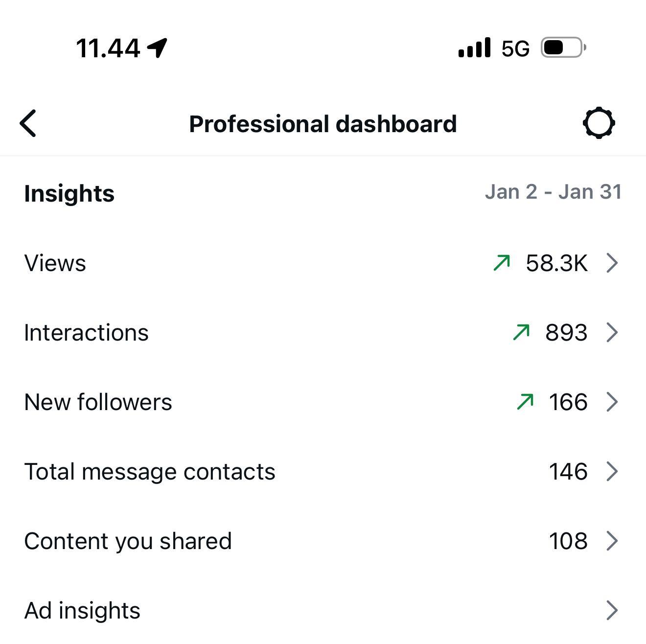
Task: Expand the Views row chevron
Action: [612, 263]
